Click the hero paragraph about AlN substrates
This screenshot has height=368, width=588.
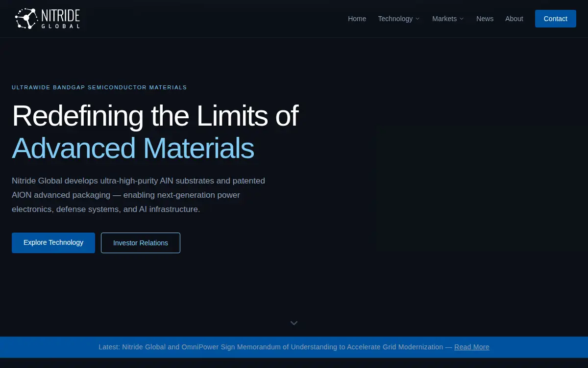coord(138,195)
